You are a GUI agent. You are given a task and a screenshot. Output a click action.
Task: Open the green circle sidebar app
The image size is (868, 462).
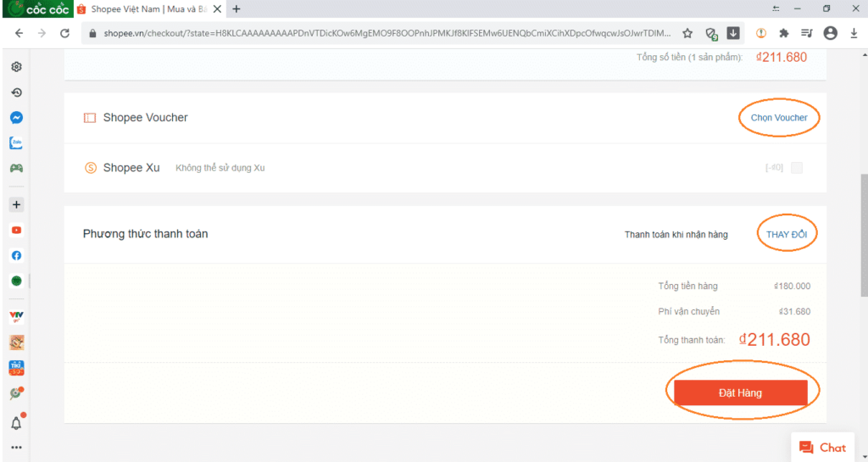(x=17, y=281)
